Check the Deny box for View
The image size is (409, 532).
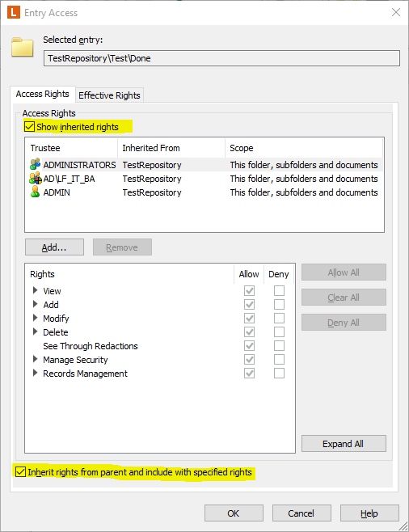pos(279,291)
